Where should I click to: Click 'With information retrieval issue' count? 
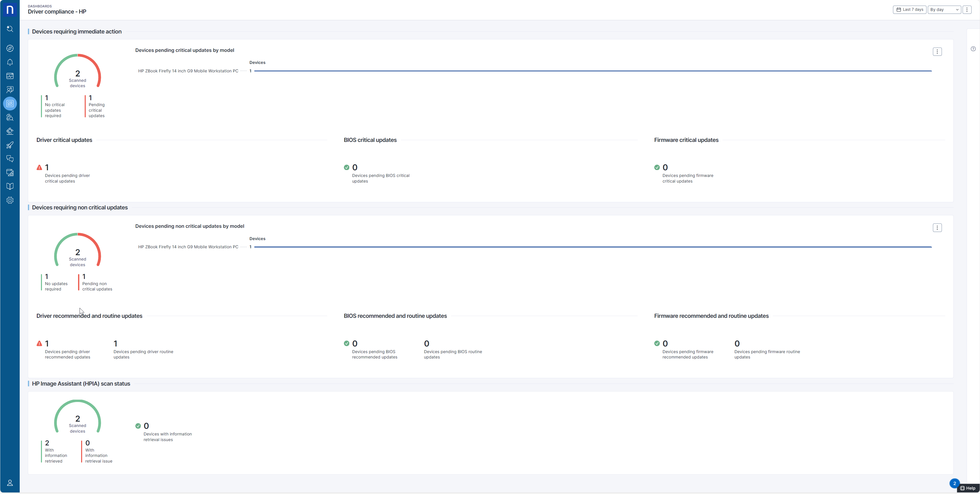pos(88,443)
